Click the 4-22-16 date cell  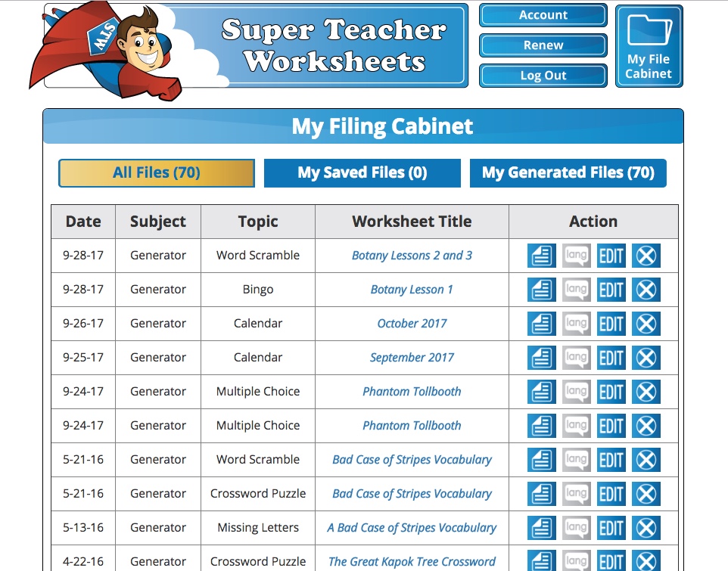coord(83,559)
